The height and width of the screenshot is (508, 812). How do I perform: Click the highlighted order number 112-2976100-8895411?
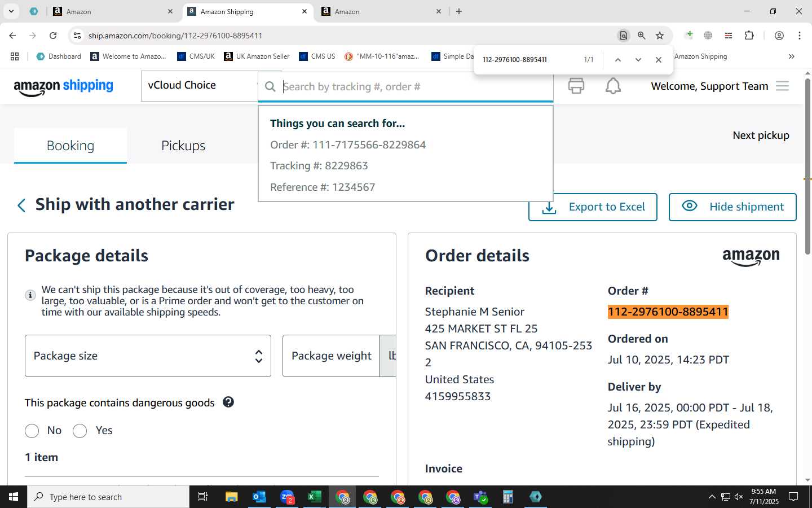668,312
